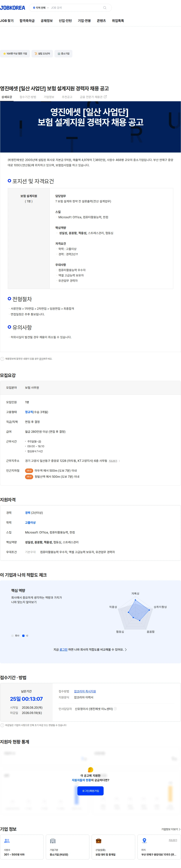Click the 정규직 employment type text

pyautogui.click(x=29, y=412)
